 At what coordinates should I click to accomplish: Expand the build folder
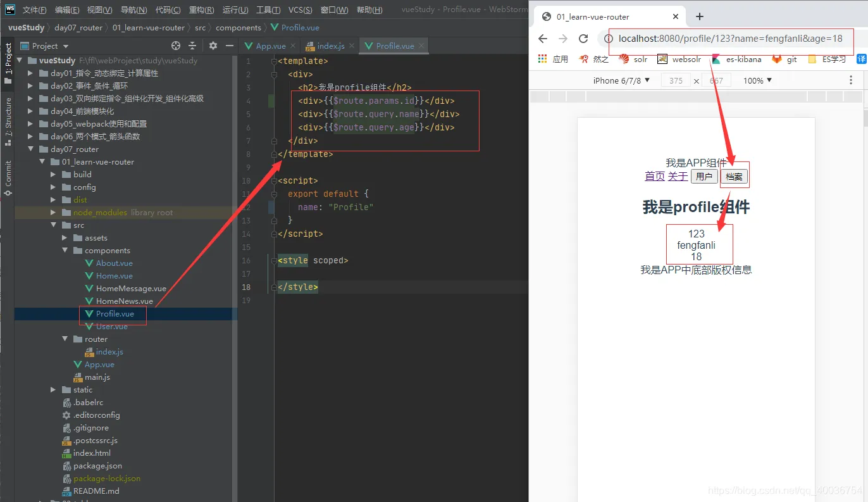(53, 175)
